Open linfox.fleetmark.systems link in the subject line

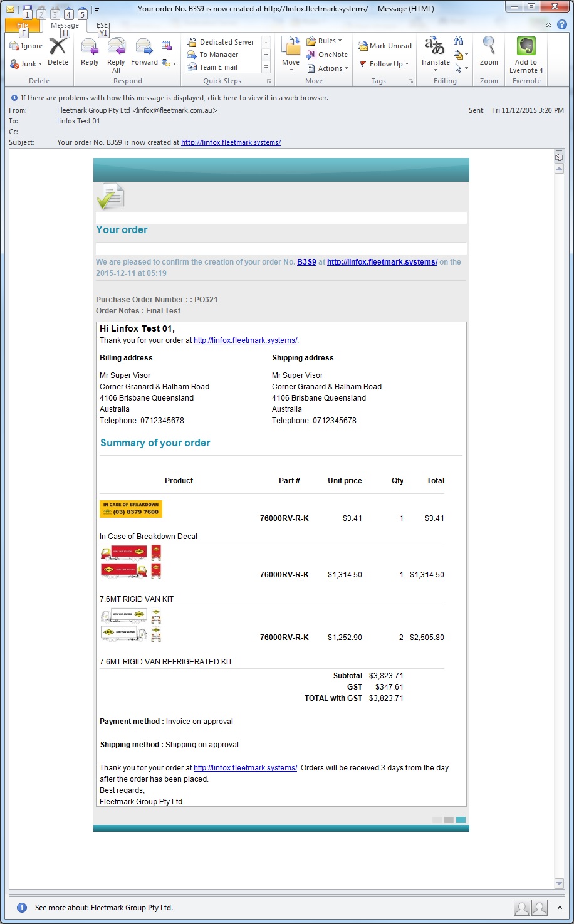pyautogui.click(x=231, y=142)
